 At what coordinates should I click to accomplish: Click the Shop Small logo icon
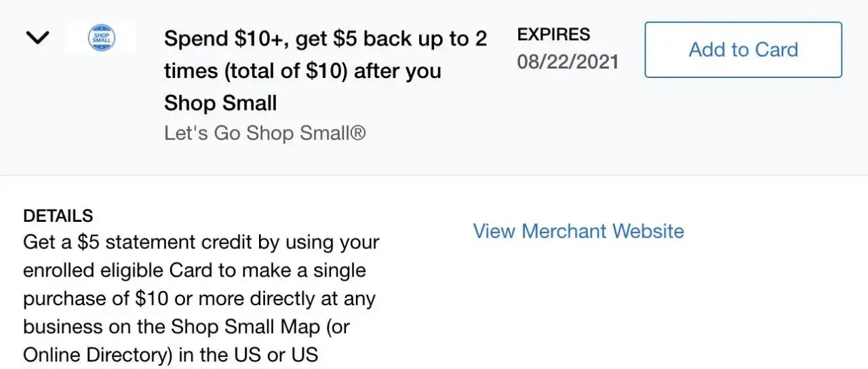102,38
